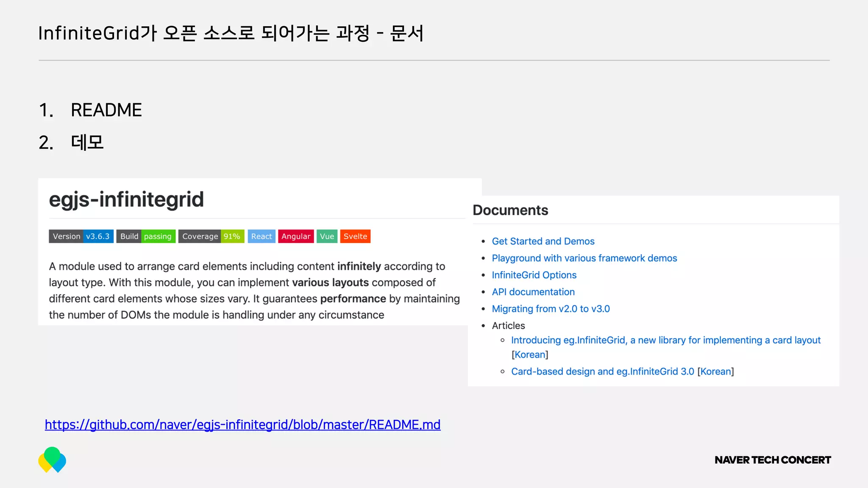Click the Vue badge
The height and width of the screenshot is (488, 868).
(x=327, y=236)
